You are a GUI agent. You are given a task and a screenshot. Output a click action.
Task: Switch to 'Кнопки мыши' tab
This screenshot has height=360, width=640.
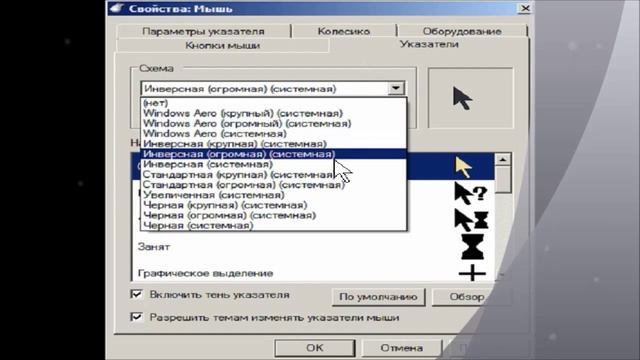[x=222, y=45]
